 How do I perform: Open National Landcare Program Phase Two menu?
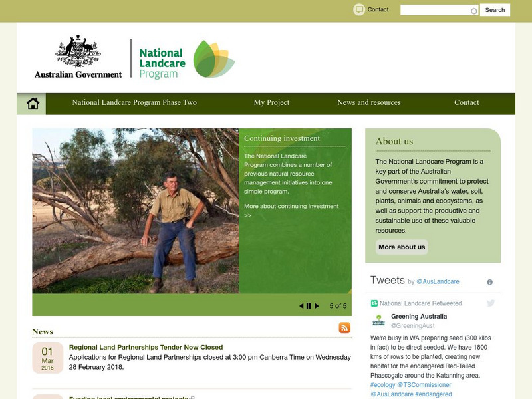click(x=134, y=102)
